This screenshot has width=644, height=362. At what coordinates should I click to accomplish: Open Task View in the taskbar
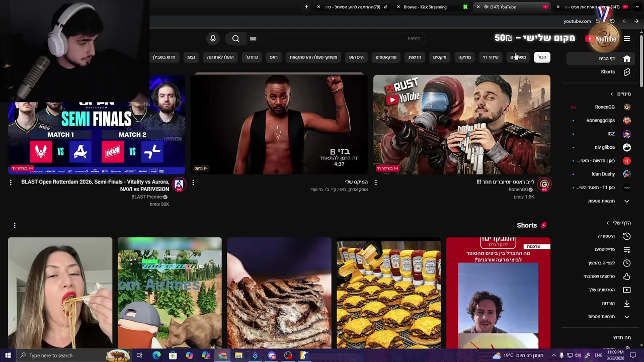[139, 355]
